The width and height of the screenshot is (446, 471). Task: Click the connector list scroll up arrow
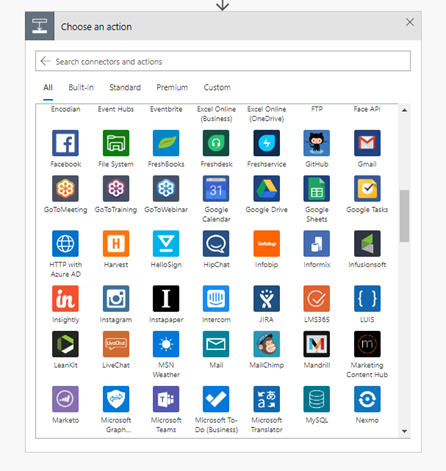(404, 110)
